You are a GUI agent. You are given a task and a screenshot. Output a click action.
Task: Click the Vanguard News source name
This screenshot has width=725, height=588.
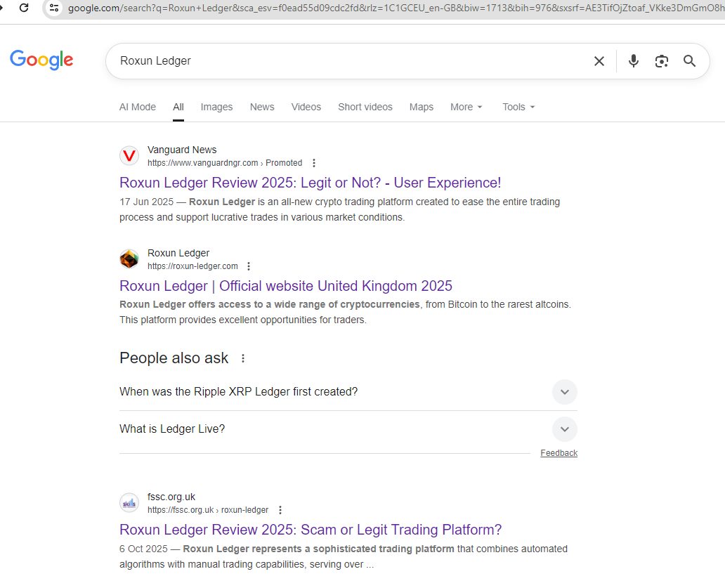pyautogui.click(x=182, y=150)
